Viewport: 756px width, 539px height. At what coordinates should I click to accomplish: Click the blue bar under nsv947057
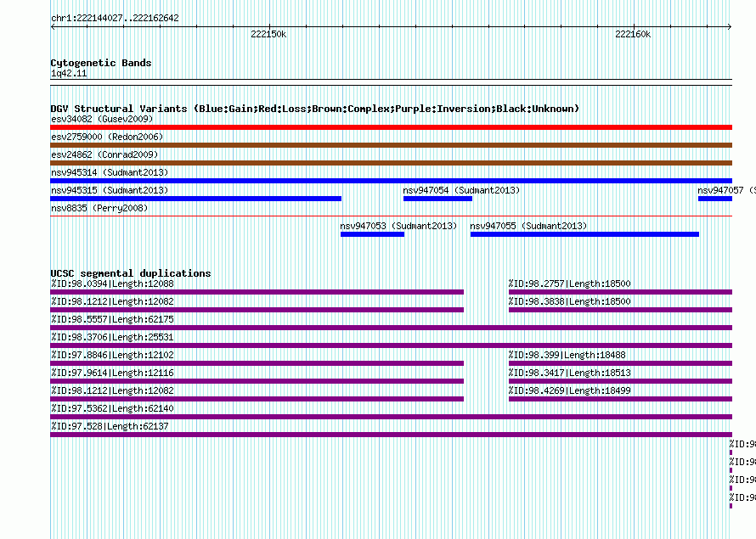(x=715, y=199)
